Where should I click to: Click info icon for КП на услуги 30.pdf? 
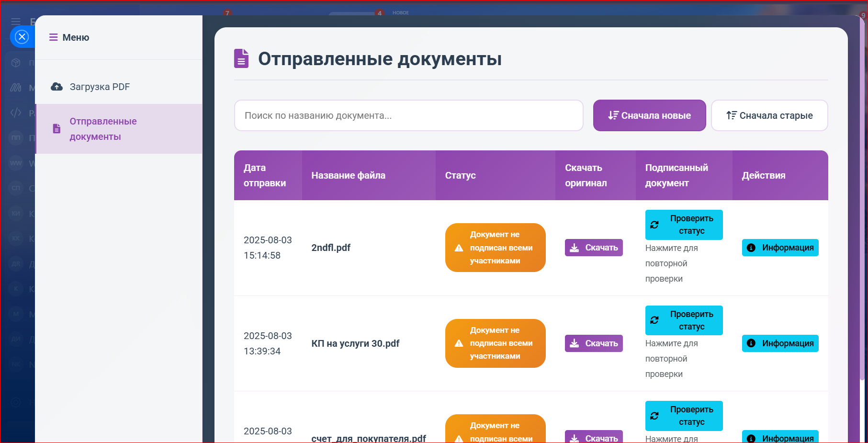point(751,343)
